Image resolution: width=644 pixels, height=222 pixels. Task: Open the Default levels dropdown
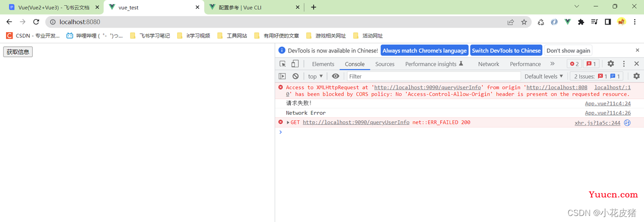coord(544,77)
